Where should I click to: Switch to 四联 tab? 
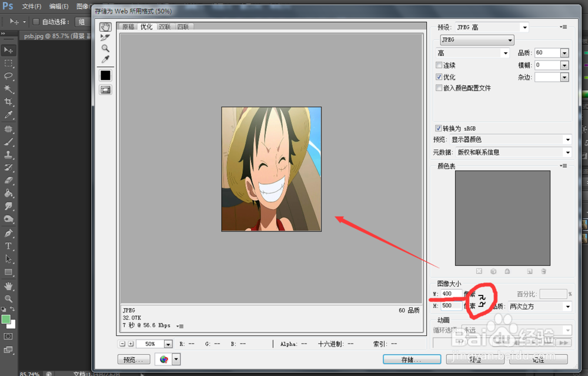183,26
